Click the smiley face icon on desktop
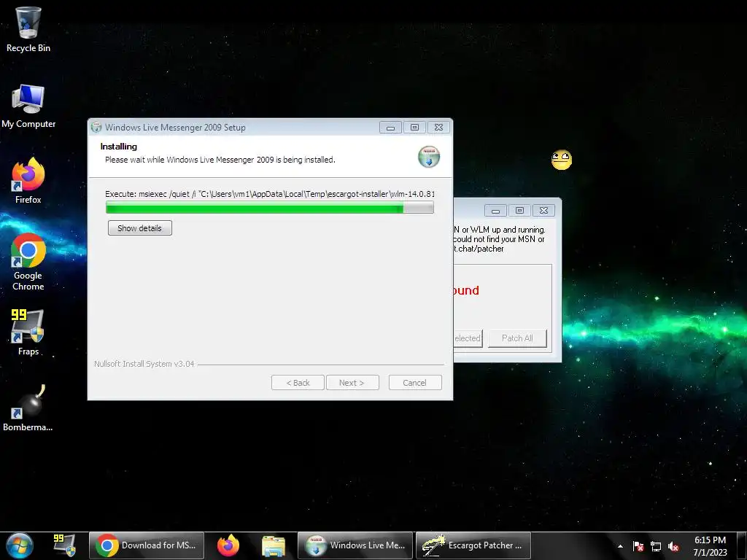This screenshot has width=747, height=560. click(561, 160)
